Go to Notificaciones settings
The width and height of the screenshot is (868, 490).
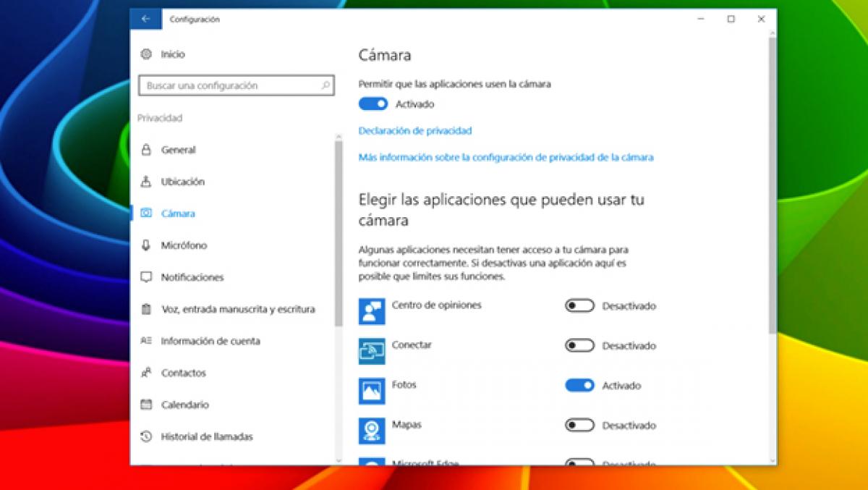(192, 277)
